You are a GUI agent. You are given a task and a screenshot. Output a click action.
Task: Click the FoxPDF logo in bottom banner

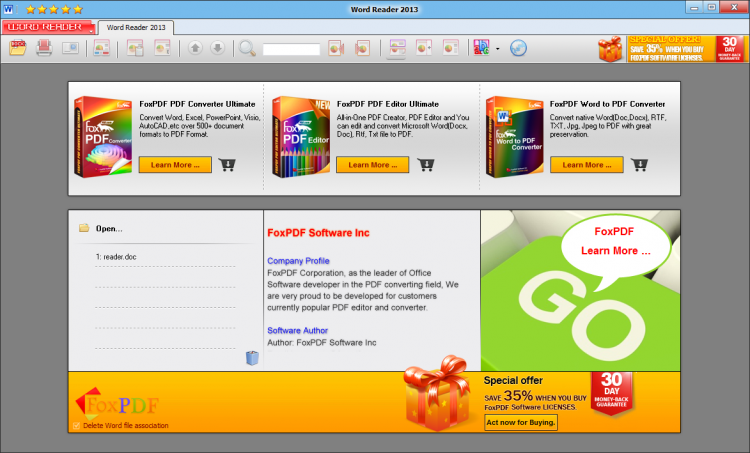pos(117,404)
